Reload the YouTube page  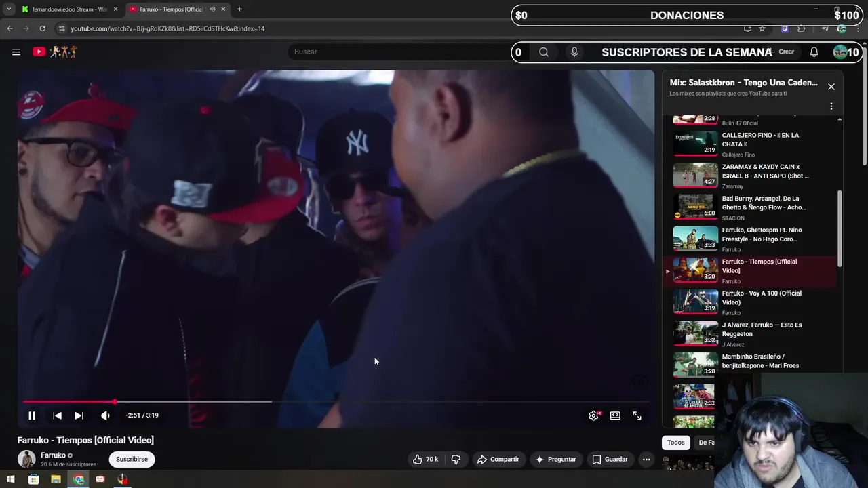click(x=42, y=28)
